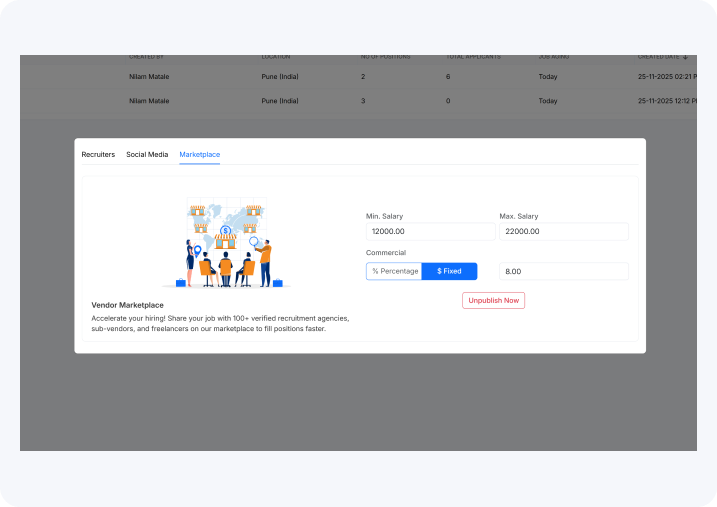This screenshot has width=717, height=507.
Task: Click the Created Date sort arrow
Action: pos(685,58)
